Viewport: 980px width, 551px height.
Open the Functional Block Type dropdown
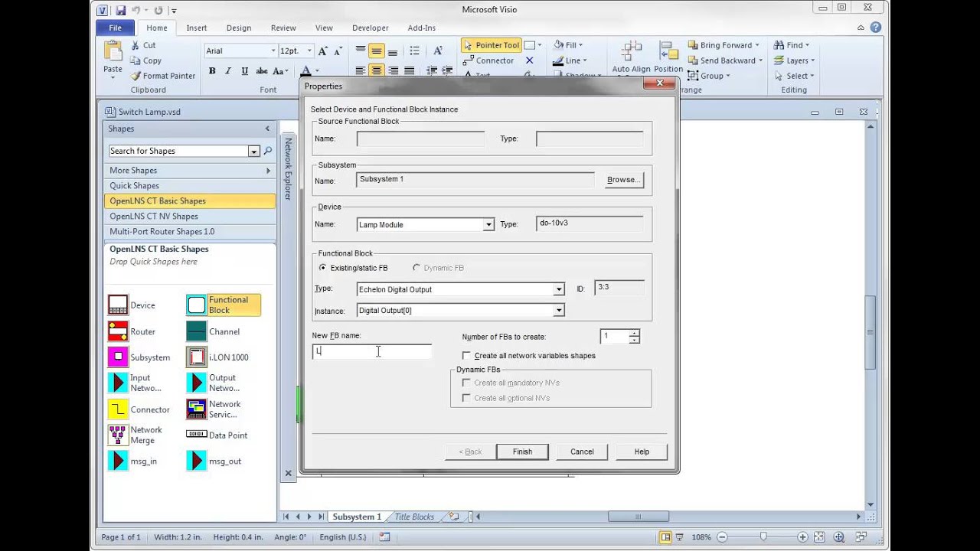point(559,289)
